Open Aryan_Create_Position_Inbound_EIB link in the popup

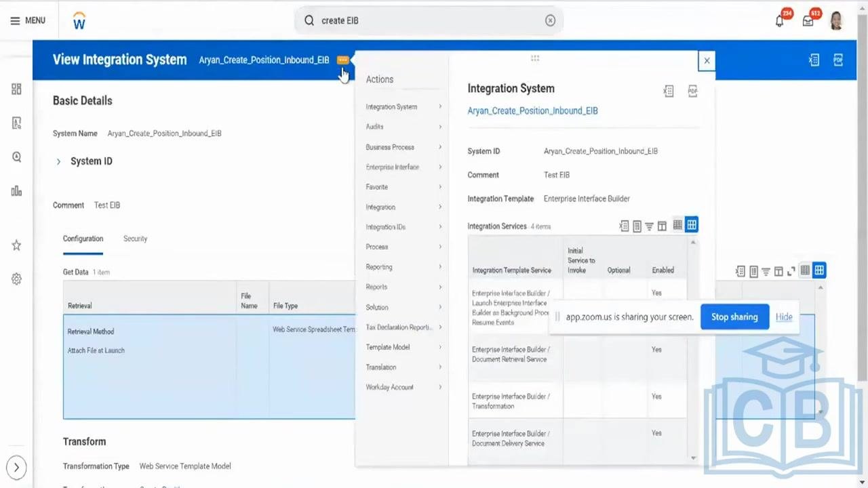tap(532, 110)
